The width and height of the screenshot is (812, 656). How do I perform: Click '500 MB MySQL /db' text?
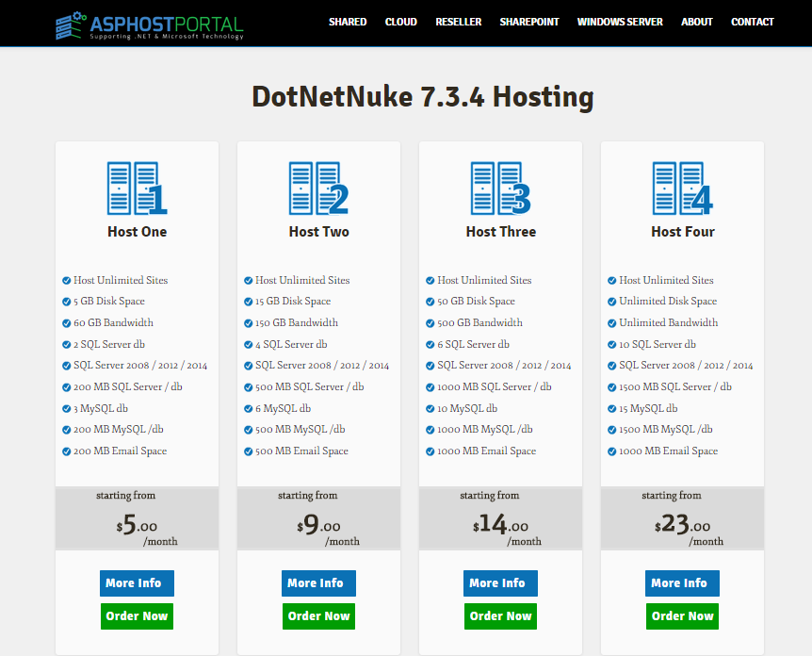click(x=300, y=430)
